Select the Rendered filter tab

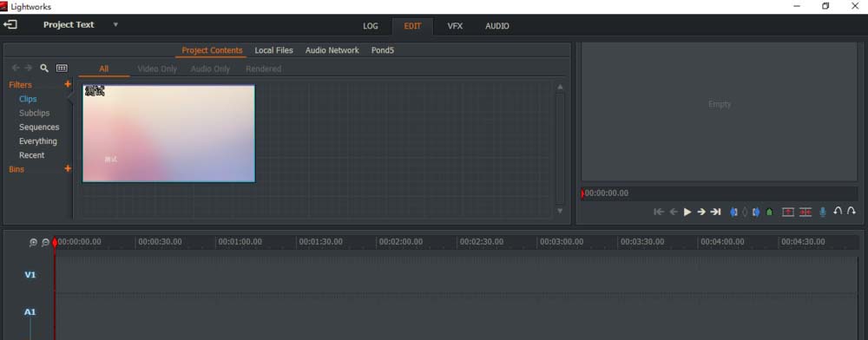(x=264, y=69)
